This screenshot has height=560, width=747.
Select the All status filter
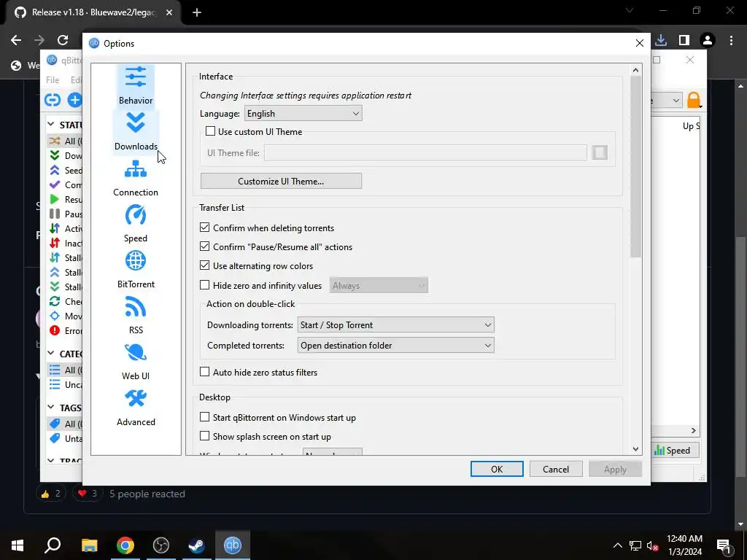pyautogui.click(x=65, y=141)
